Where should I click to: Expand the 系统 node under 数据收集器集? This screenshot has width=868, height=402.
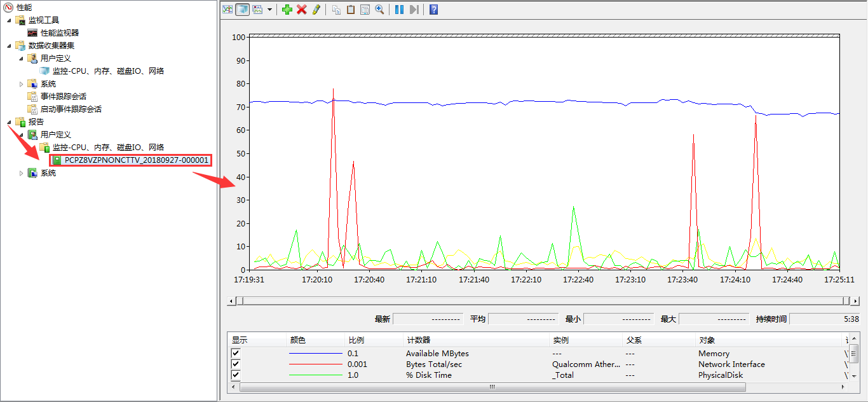click(x=21, y=84)
